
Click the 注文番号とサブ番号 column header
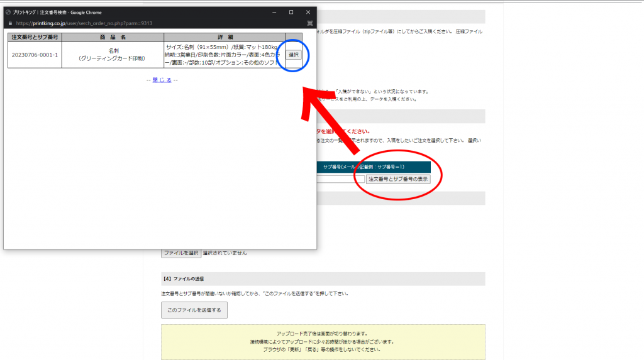point(35,37)
